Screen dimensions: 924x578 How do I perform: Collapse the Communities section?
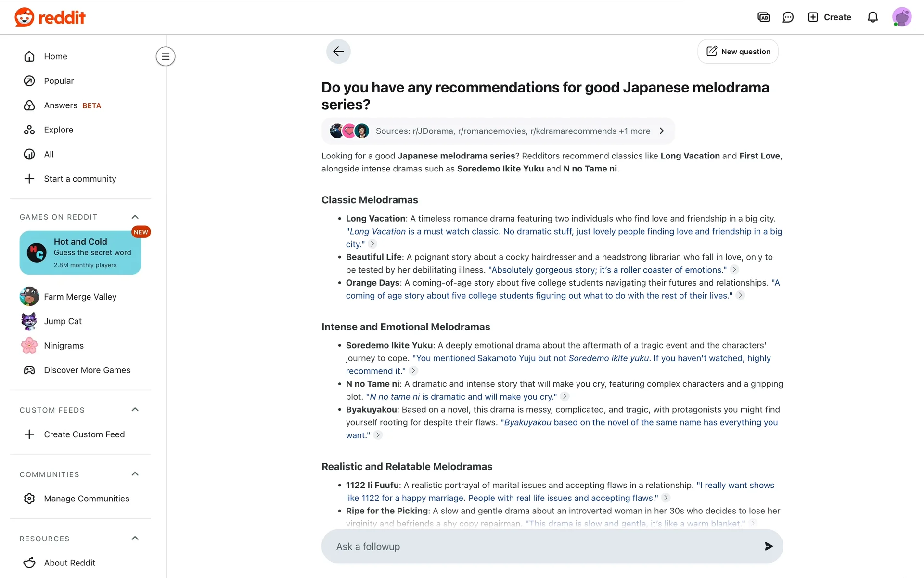pos(135,474)
